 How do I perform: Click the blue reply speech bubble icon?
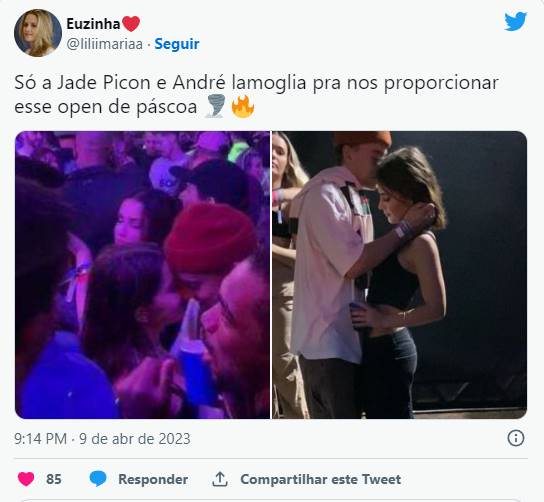click(x=98, y=479)
